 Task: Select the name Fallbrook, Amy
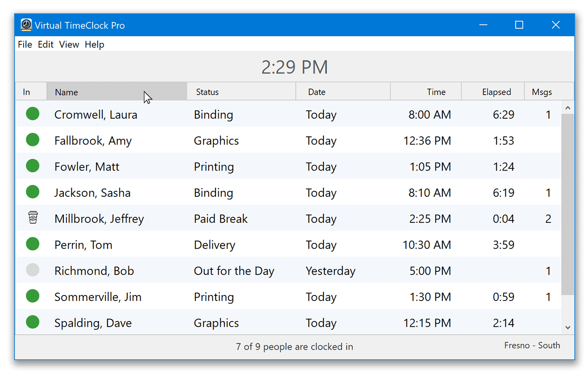click(93, 141)
